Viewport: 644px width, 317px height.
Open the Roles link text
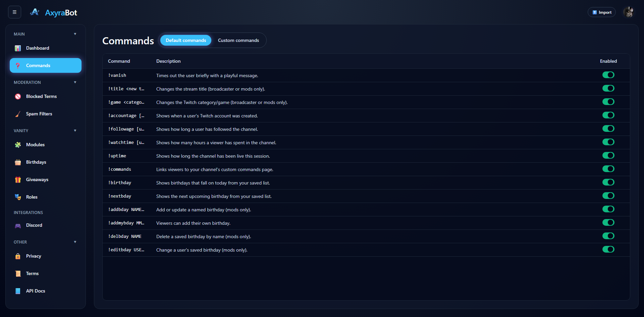tap(32, 197)
